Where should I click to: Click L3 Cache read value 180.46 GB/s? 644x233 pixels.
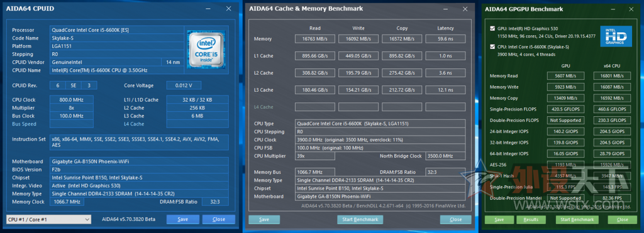[x=315, y=90]
